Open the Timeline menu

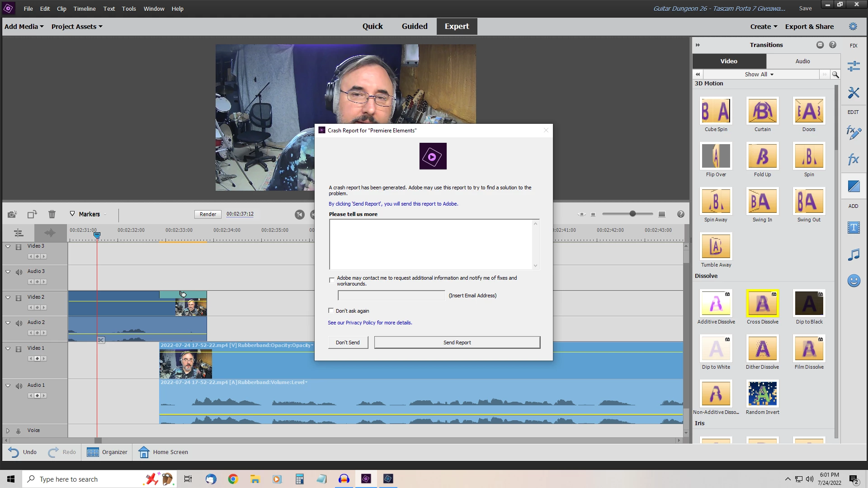[85, 9]
